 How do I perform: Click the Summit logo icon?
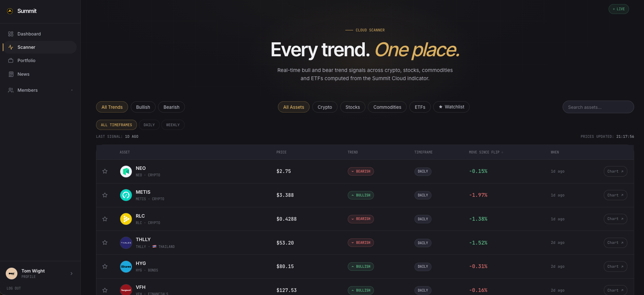(10, 11)
